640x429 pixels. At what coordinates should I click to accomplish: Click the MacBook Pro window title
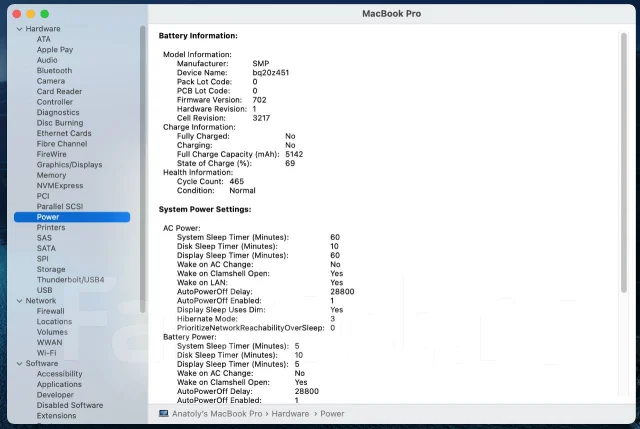[391, 13]
